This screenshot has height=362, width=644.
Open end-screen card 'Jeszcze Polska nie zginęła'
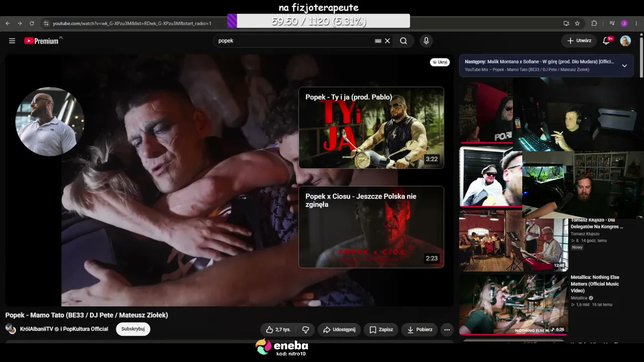[371, 227]
